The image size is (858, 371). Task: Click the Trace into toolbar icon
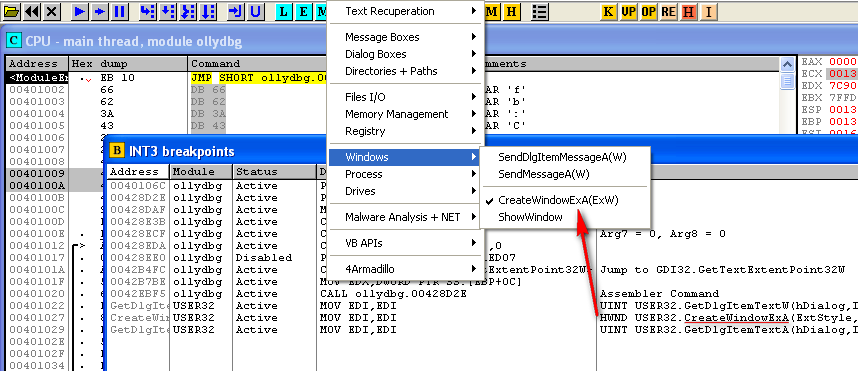tap(188, 11)
